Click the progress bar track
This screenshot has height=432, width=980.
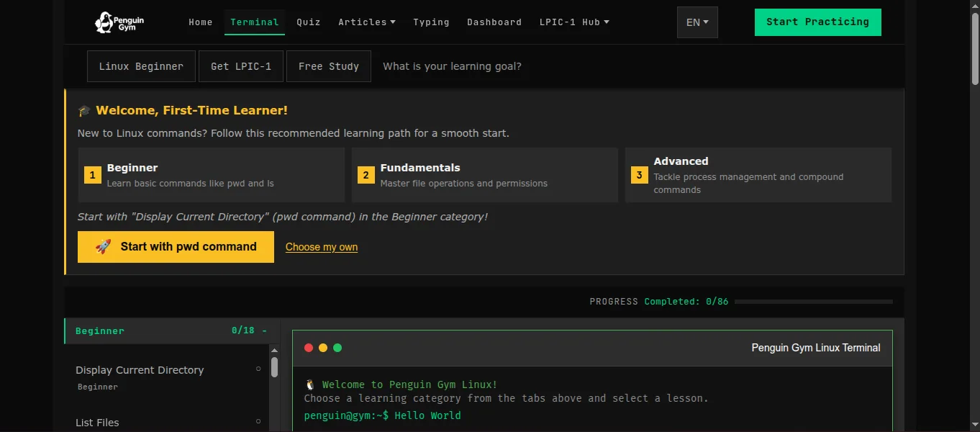(814, 302)
